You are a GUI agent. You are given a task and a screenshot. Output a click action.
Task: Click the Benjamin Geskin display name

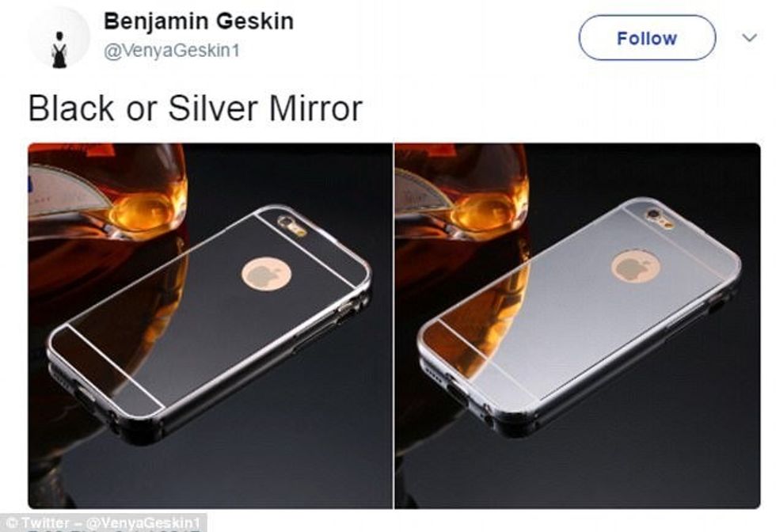coord(199,21)
